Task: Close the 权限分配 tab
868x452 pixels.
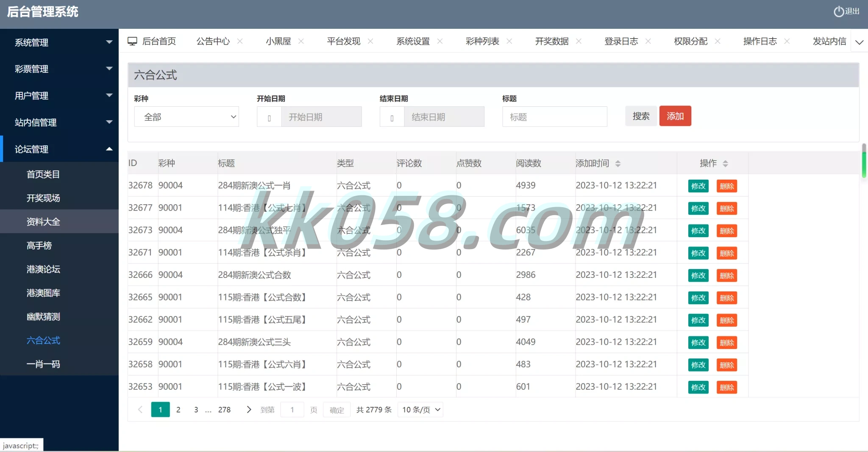Action: pos(718,41)
